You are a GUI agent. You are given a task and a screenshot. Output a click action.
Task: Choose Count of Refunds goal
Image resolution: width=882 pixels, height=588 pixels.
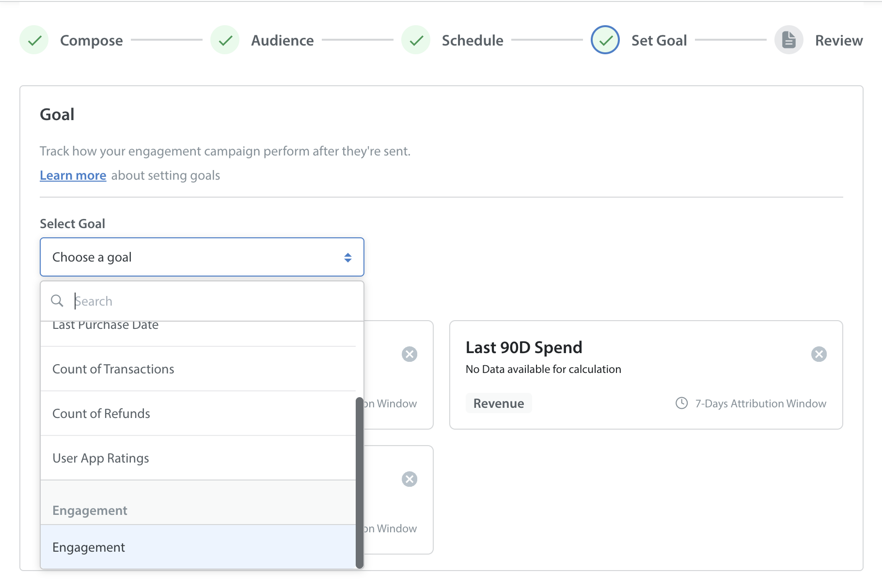coord(198,413)
